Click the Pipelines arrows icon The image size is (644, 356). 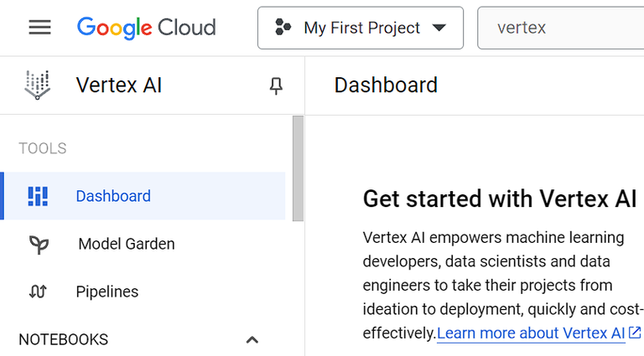click(x=38, y=292)
